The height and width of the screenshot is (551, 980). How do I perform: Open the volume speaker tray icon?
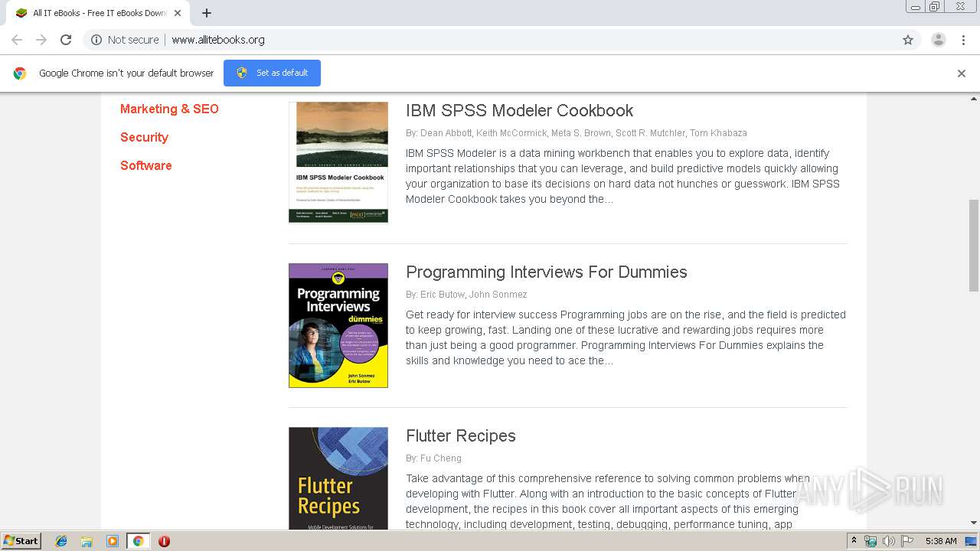click(889, 541)
